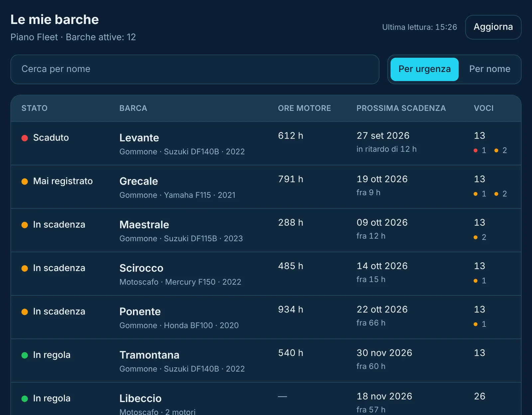Click the 288 h engine hours value
Screen dimensions: 532x415
pos(291,223)
